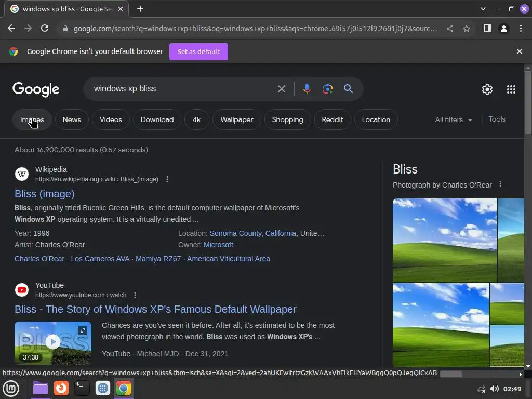
Task: Dismiss the default browser notification bar
Action: tap(520, 51)
